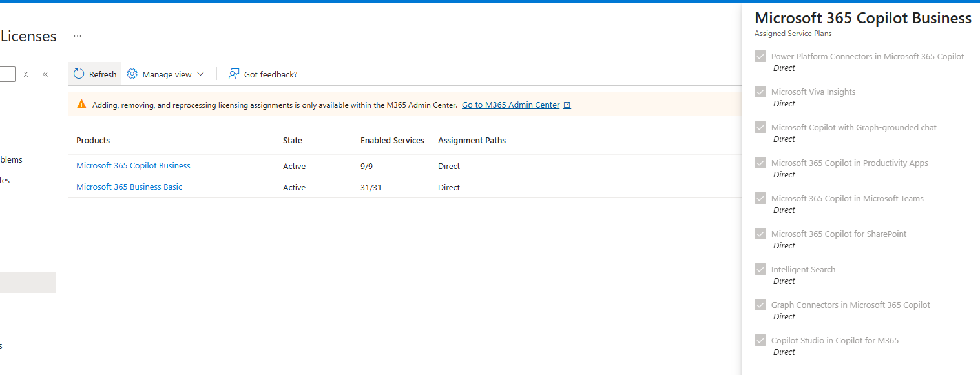The image size is (980, 375).
Task: Toggle Copilot in Microsoft Teams checkbox
Action: tap(760, 198)
